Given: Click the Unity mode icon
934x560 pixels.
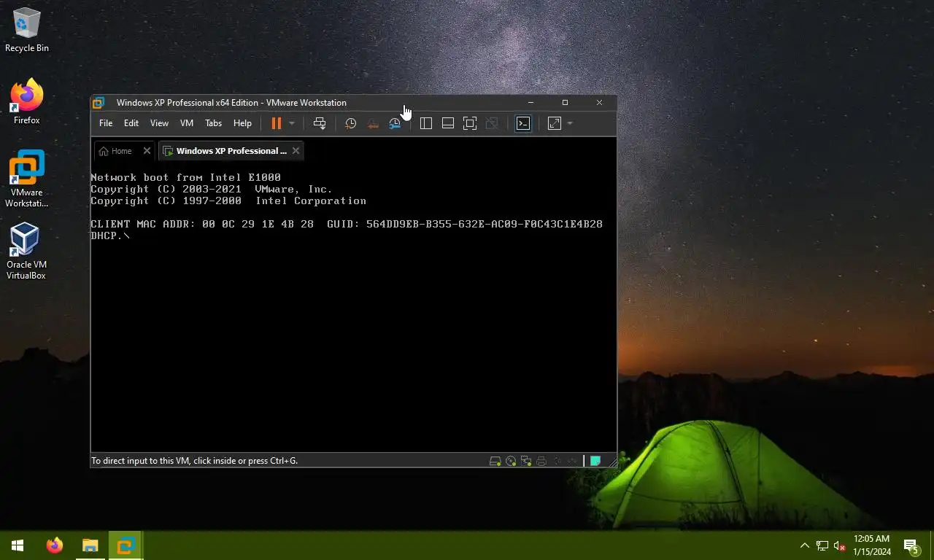Looking at the screenshot, I should (492, 123).
